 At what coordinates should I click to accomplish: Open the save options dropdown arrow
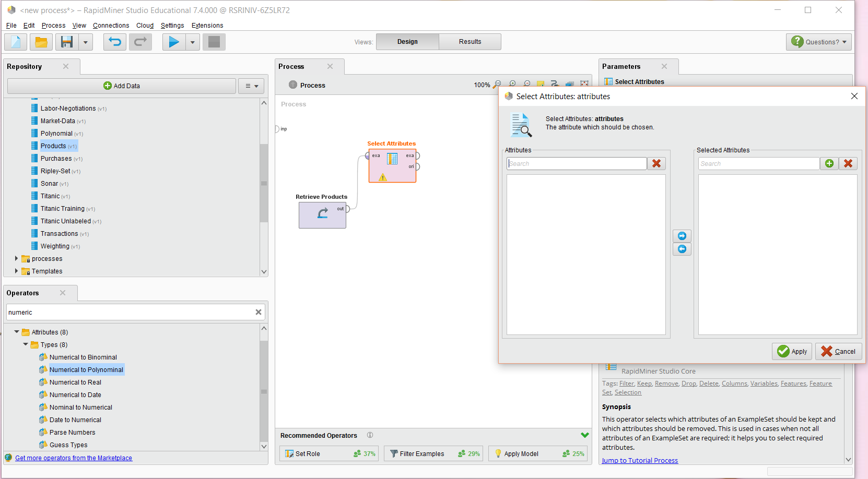tap(86, 42)
